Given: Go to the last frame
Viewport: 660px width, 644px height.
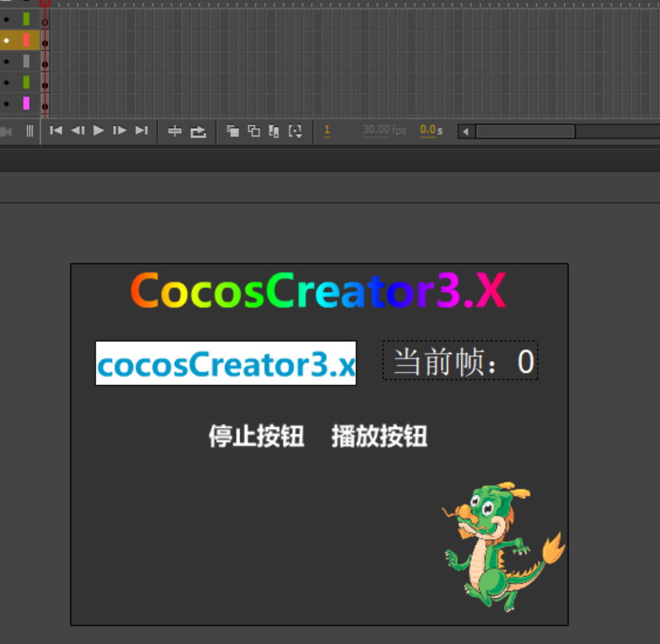Looking at the screenshot, I should pyautogui.click(x=141, y=130).
